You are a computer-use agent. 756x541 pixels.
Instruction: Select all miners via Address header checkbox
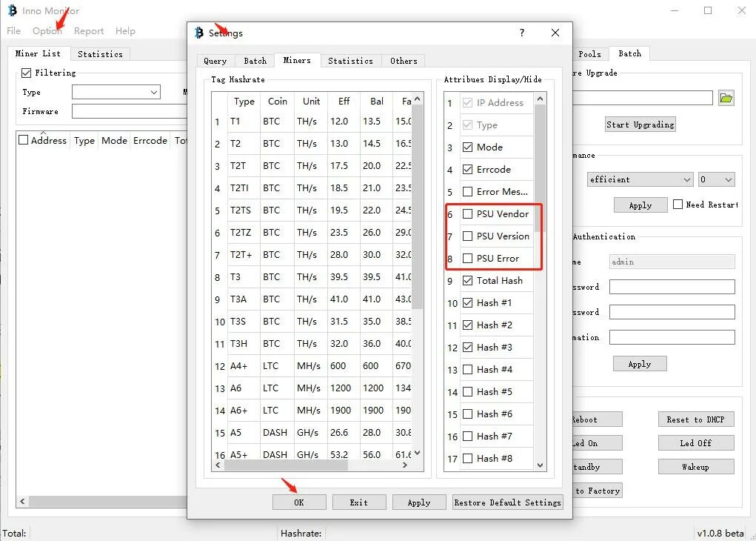(23, 140)
